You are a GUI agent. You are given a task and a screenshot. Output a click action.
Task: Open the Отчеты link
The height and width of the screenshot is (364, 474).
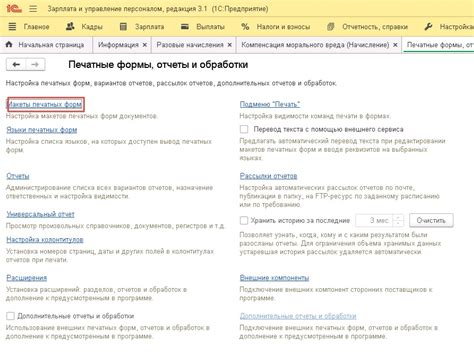coord(18,176)
